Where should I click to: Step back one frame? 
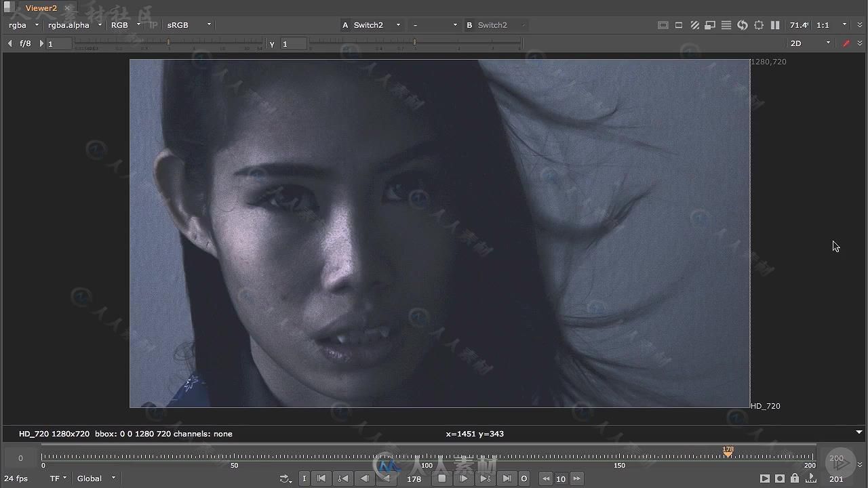365,479
